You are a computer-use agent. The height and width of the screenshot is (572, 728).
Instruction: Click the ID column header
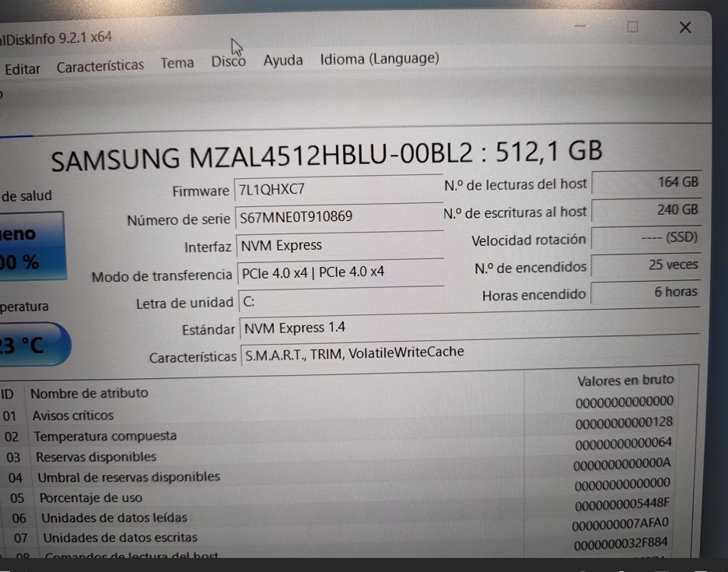pos(7,395)
